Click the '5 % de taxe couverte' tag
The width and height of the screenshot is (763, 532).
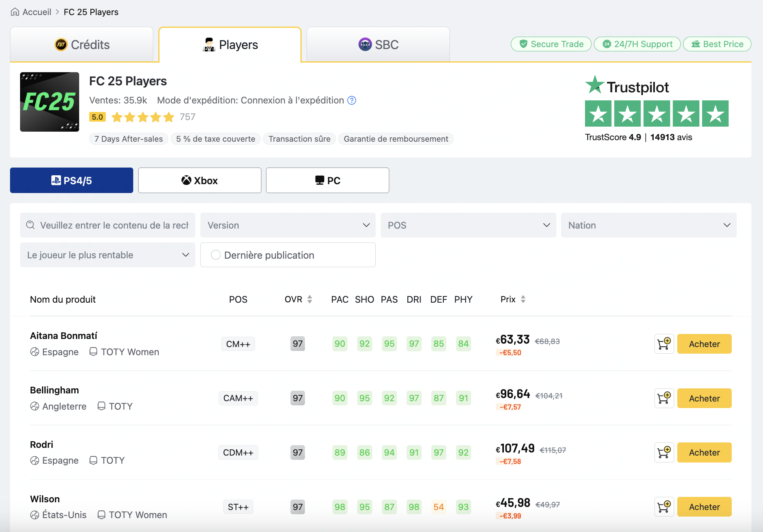pos(215,139)
